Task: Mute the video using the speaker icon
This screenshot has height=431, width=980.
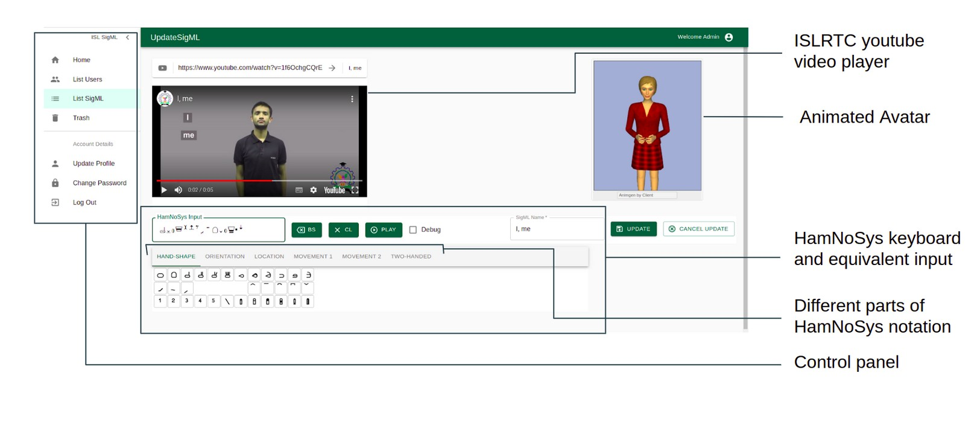Action: (x=179, y=190)
